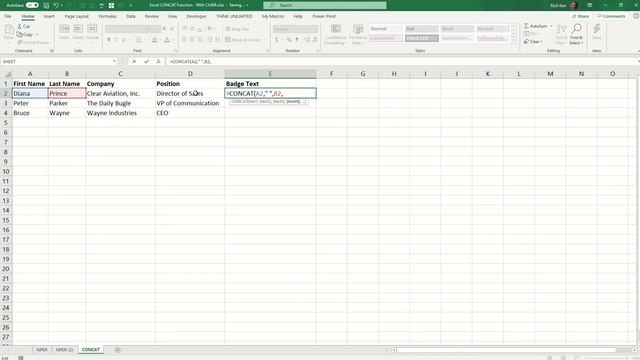Open the Undo history dropdown

(62, 5)
